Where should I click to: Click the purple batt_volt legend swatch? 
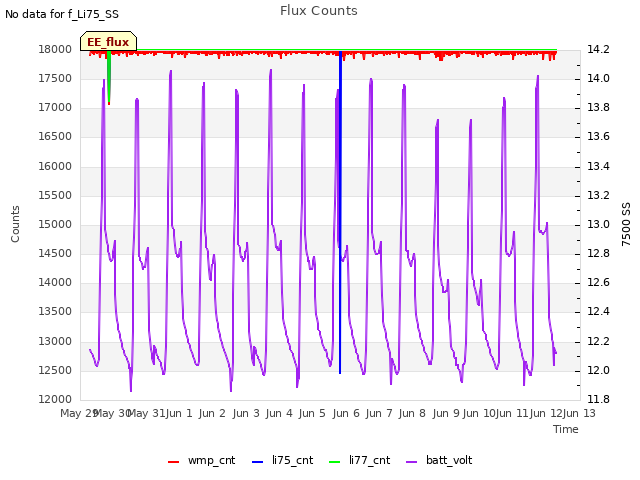click(412, 462)
